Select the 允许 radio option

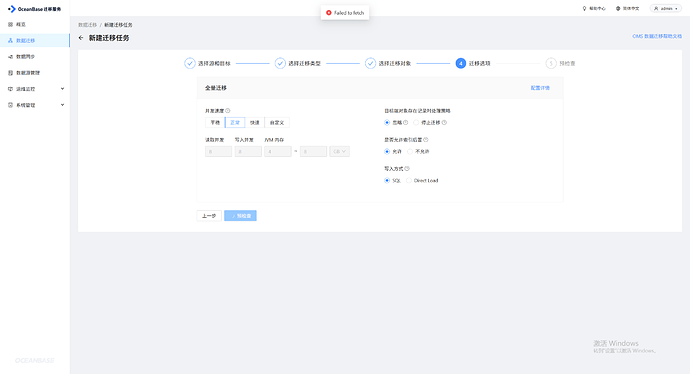(387, 152)
